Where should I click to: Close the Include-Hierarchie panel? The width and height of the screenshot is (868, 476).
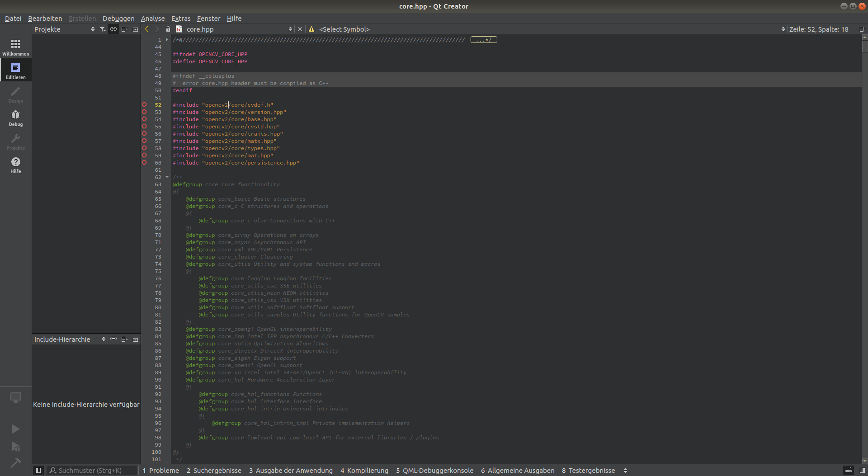tap(135, 339)
